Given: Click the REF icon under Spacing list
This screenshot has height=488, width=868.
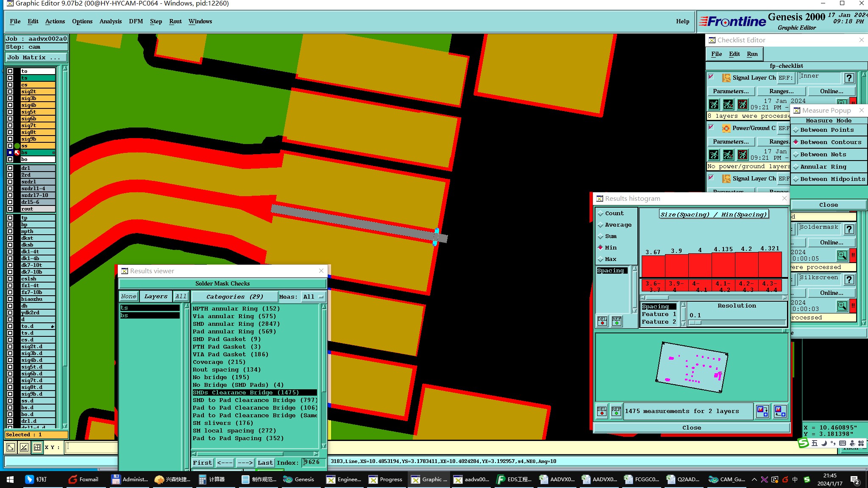Looking at the screenshot, I should pyautogui.click(x=617, y=321).
